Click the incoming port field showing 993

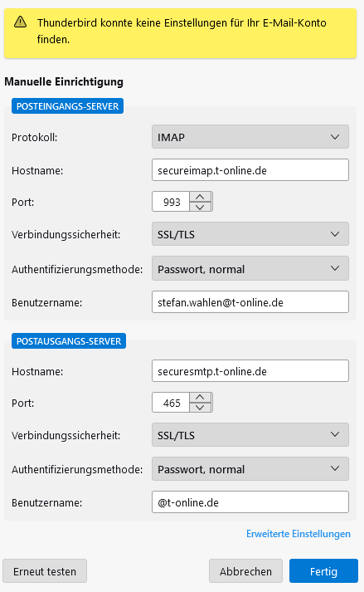pos(172,202)
